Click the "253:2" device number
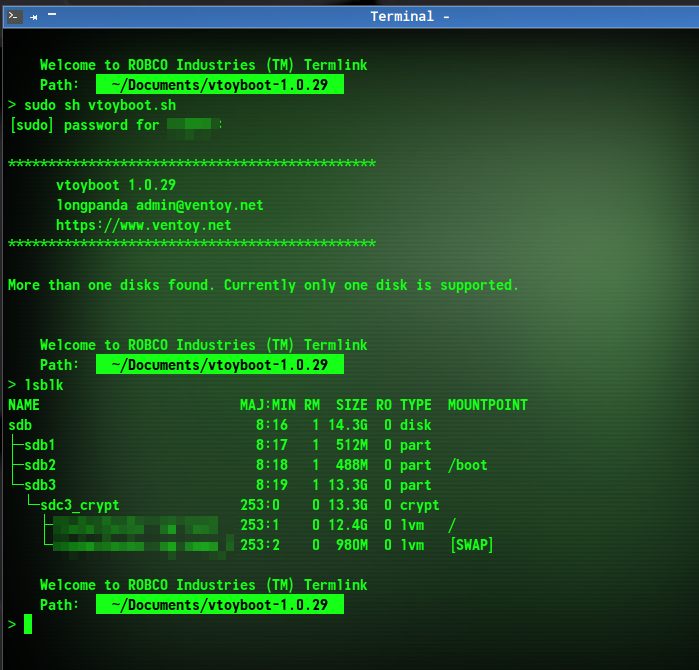Image resolution: width=699 pixels, height=670 pixels. coord(260,545)
